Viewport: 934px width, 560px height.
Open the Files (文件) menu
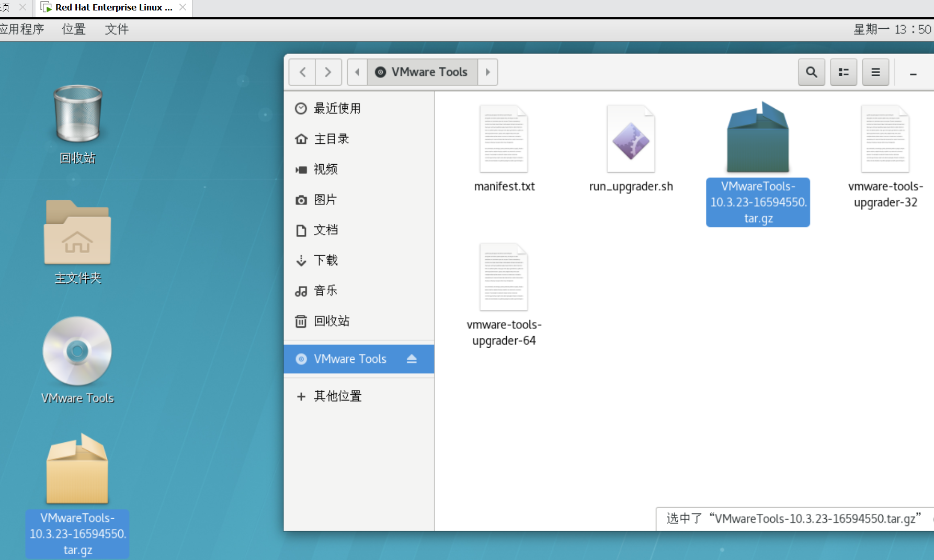click(117, 29)
